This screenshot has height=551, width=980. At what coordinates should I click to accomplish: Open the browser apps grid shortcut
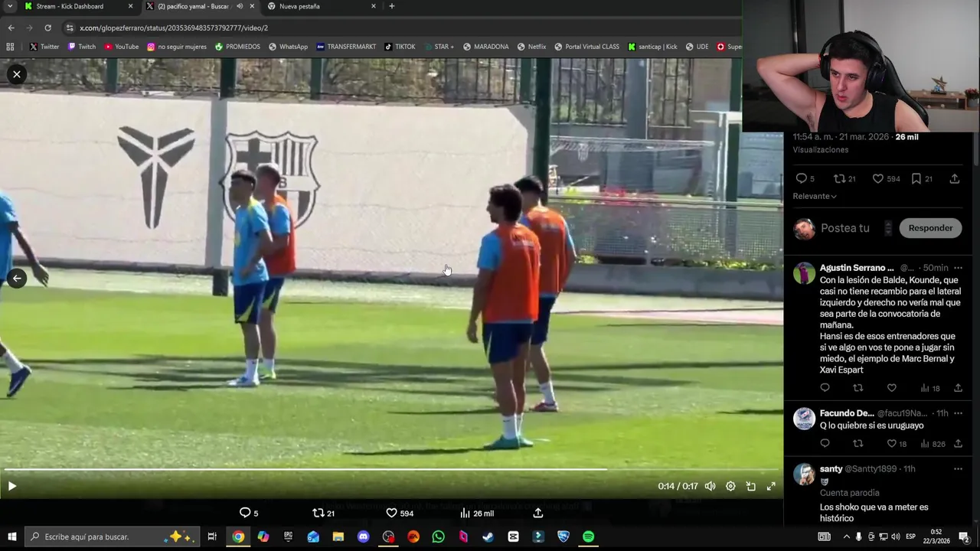point(10,47)
